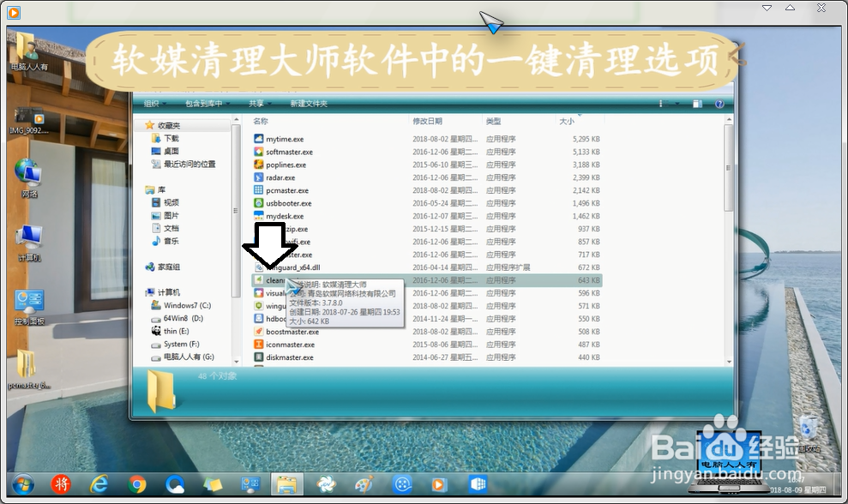Sort files by 修改日期 column header
The height and width of the screenshot is (504, 848).
click(x=427, y=121)
